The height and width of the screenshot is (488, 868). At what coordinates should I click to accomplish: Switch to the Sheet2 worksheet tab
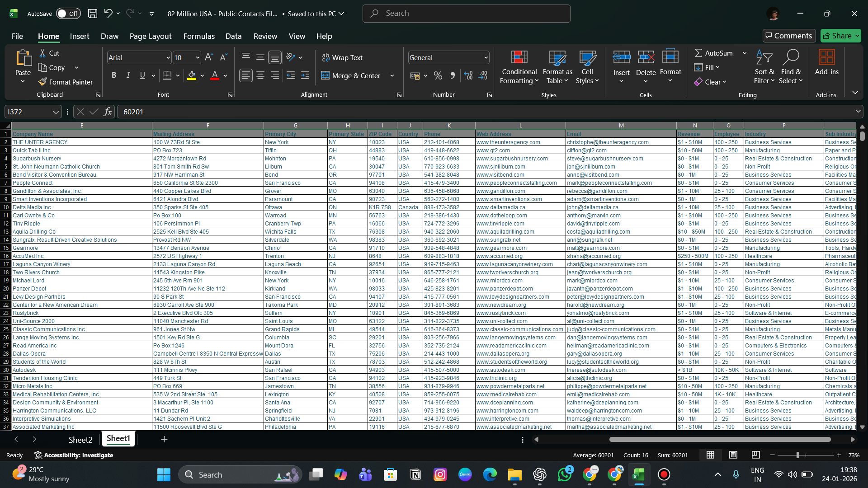[80, 440]
